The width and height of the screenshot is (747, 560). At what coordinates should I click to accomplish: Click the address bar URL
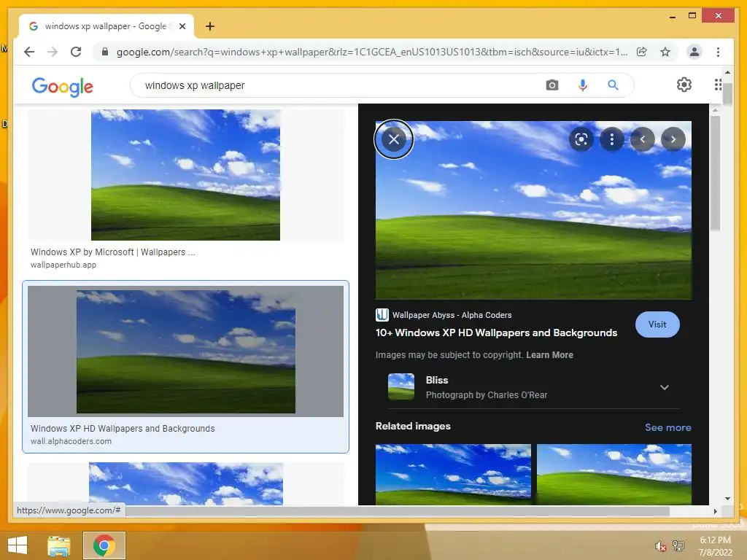(x=372, y=52)
